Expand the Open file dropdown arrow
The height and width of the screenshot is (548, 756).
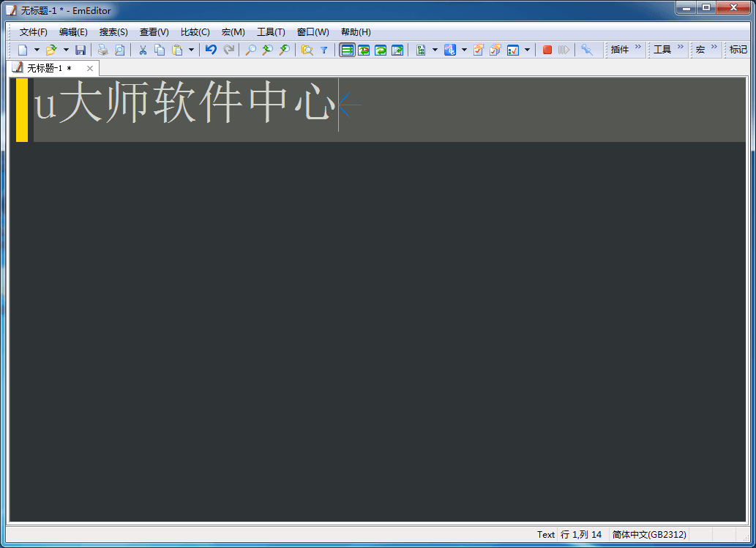coord(66,50)
